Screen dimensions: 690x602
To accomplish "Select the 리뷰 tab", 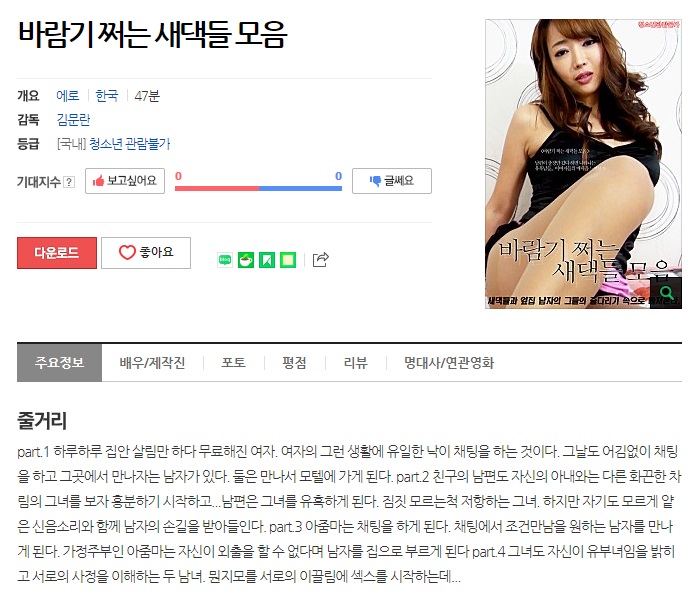I will (x=356, y=363).
